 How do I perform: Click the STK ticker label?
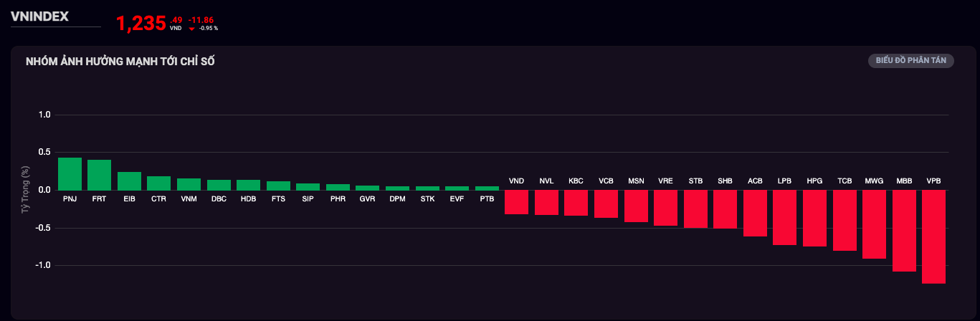click(x=427, y=198)
